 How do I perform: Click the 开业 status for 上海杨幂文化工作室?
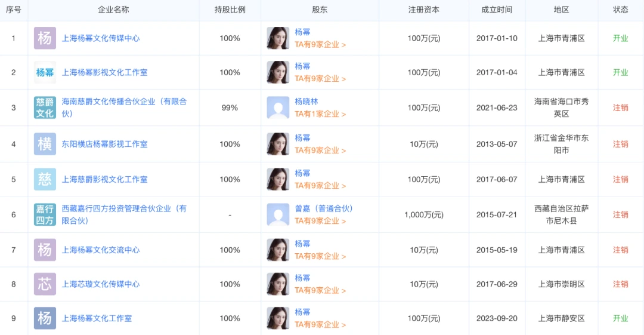pos(621,318)
